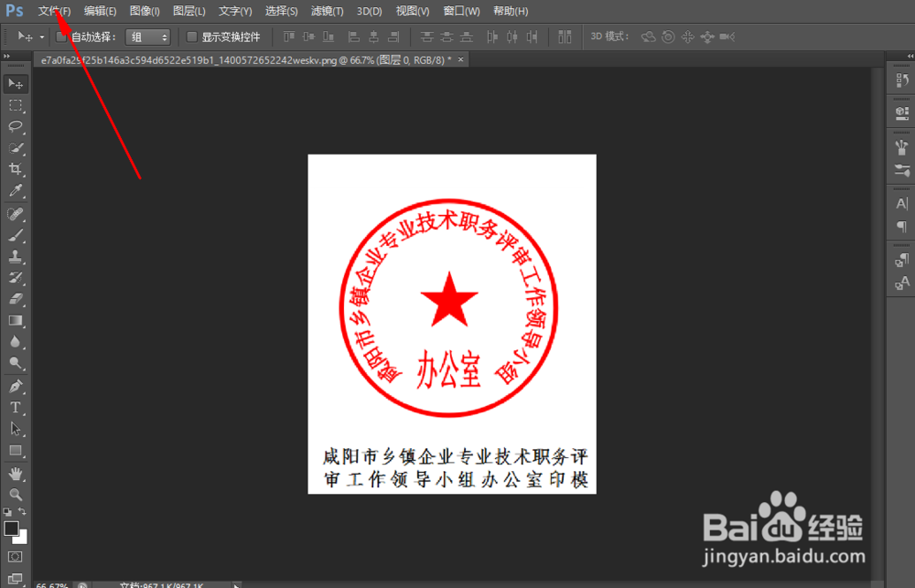Select the Clone Stamp tool
Image resolution: width=915 pixels, height=588 pixels.
pos(16,257)
